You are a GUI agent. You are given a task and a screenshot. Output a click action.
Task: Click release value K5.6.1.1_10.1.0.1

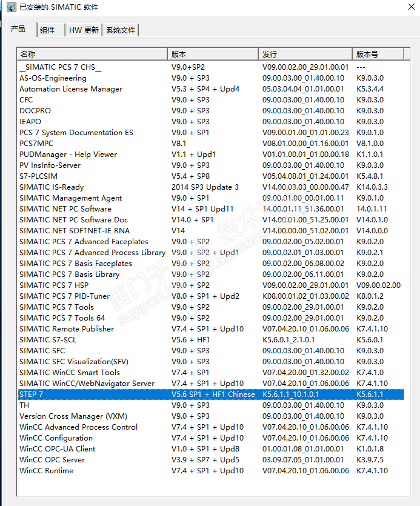point(290,394)
